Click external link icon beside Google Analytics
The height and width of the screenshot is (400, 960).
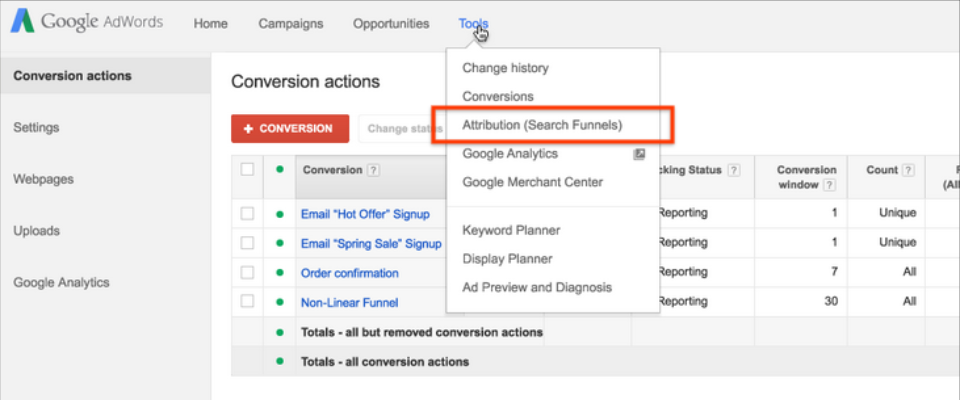(639, 154)
